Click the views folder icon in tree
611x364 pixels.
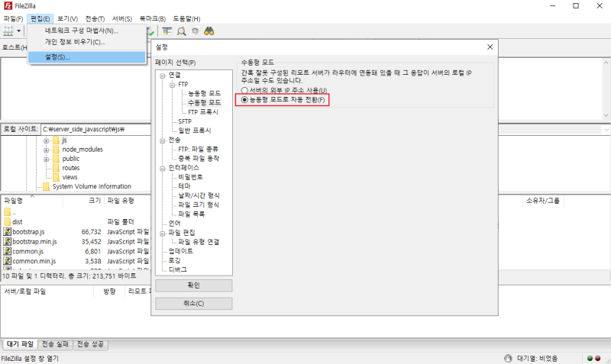point(56,177)
